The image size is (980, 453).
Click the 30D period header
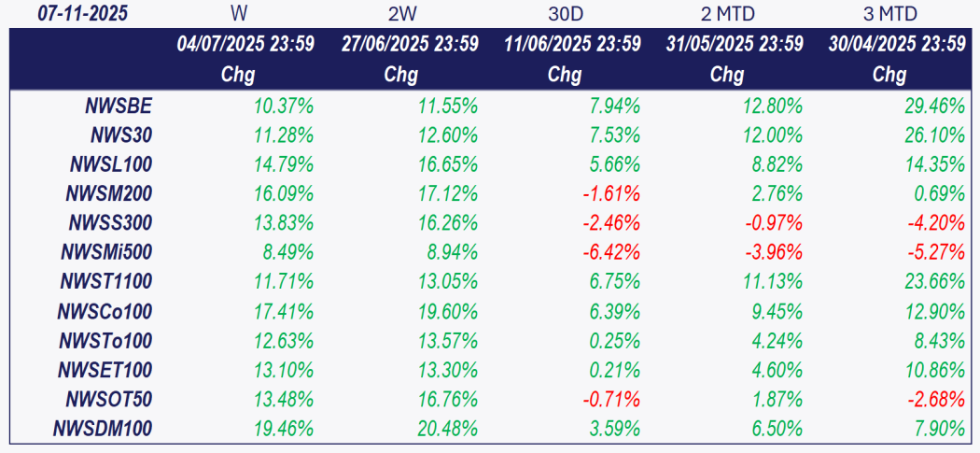[564, 14]
